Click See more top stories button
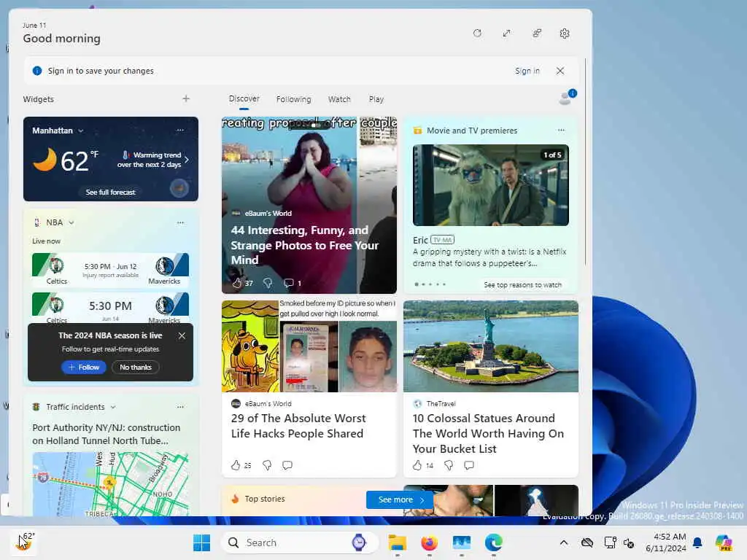The width and height of the screenshot is (747, 560). coord(399,499)
